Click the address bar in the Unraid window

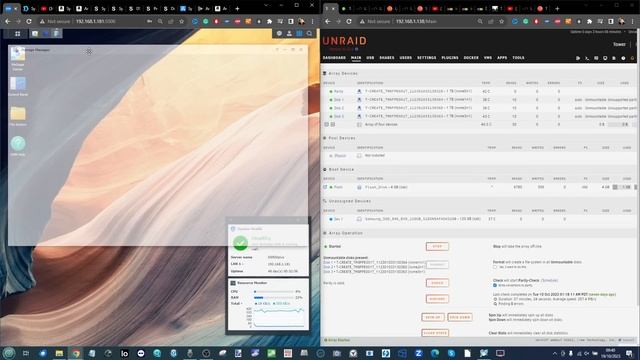[x=433, y=21]
